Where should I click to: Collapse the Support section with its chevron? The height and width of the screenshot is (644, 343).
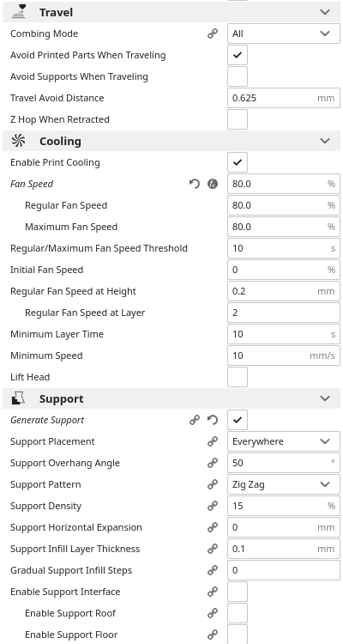[325, 398]
